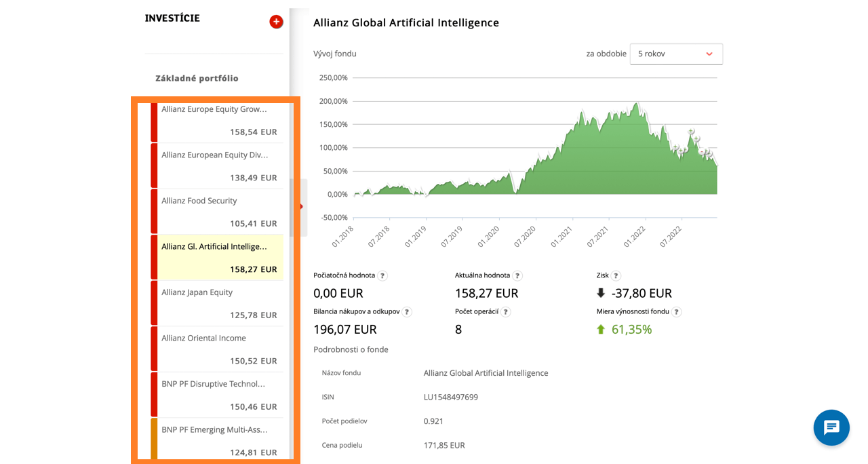
Task: Click the Allianz Global Artificial Intelligence title
Action: click(x=406, y=22)
